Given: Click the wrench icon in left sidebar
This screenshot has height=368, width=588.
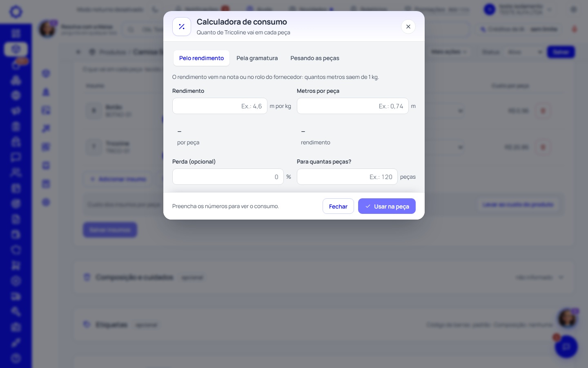Looking at the screenshot, I should [16, 312].
